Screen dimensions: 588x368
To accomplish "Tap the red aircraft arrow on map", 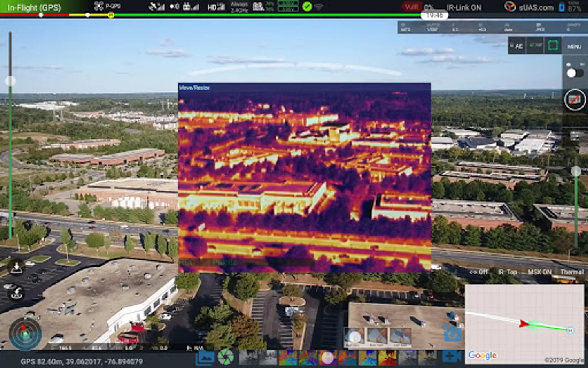I will pos(523,324).
